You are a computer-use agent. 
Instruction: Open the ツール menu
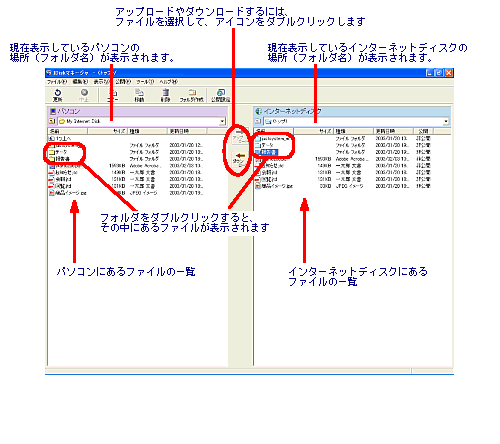coord(145,82)
